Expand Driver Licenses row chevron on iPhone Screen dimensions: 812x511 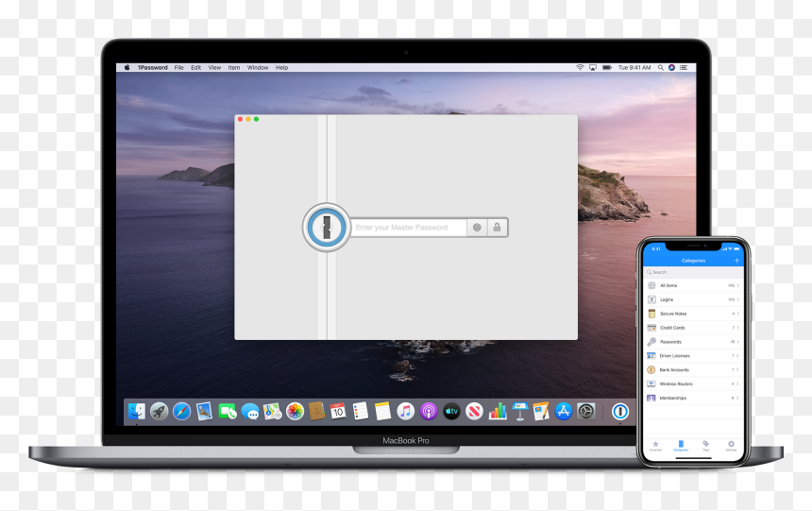(738, 355)
